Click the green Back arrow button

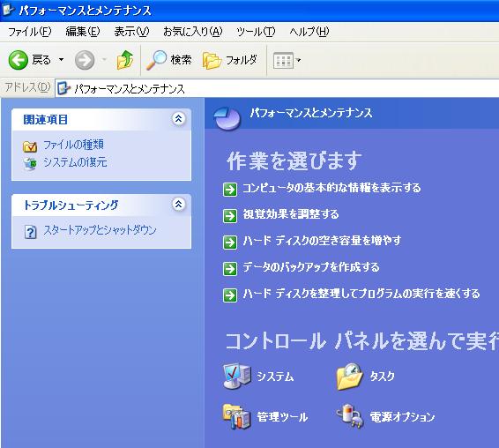18,60
